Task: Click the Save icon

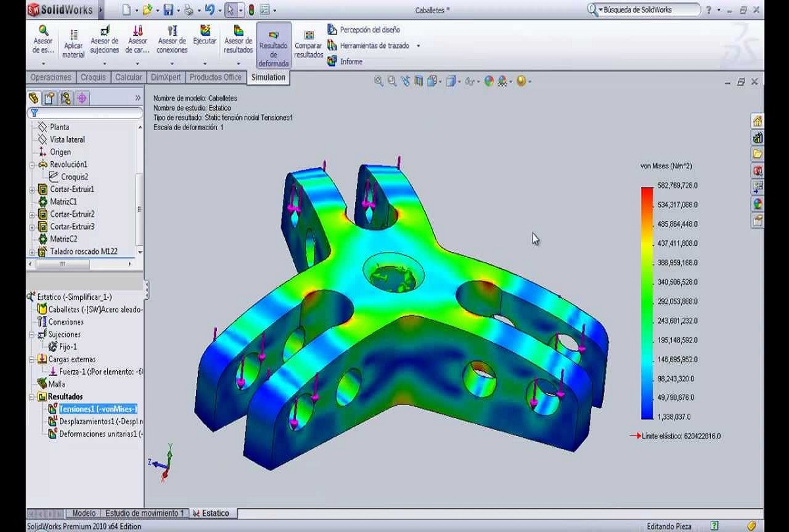Action: 168,10
